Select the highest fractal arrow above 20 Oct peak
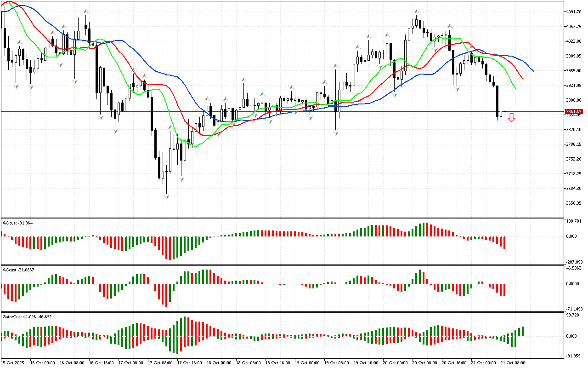Screen dimensions: 588x368 [x=417, y=11]
